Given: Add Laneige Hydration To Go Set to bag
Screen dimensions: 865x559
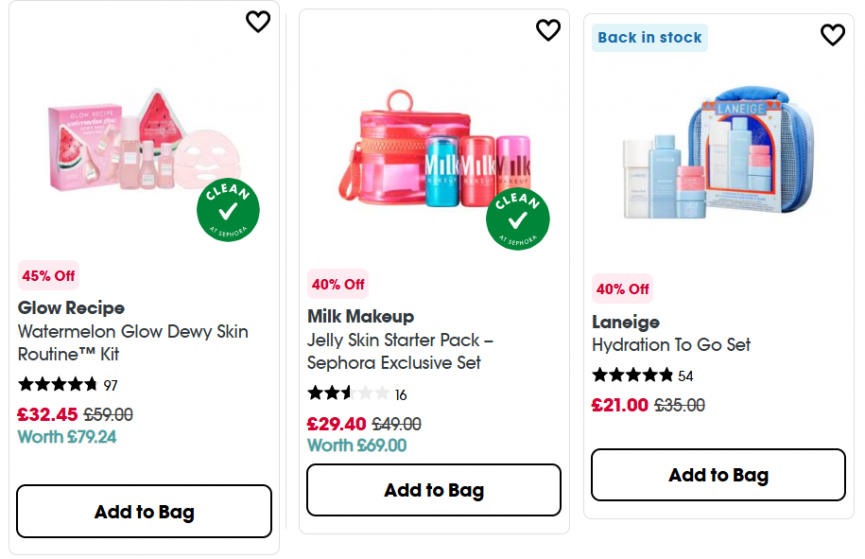Looking at the screenshot, I should coord(718,475).
